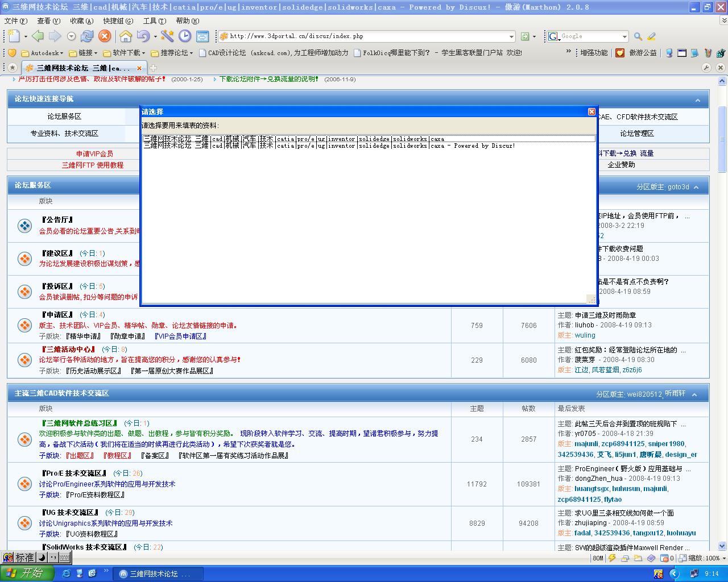Collapse the 主流三维CAD软件技术交流区 section

click(x=694, y=394)
